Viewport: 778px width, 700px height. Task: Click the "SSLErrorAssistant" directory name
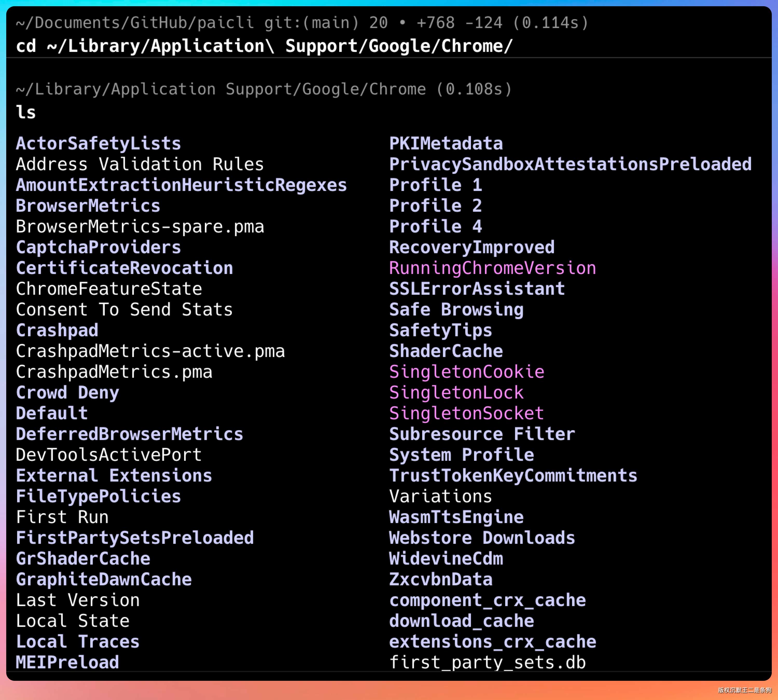tap(477, 289)
